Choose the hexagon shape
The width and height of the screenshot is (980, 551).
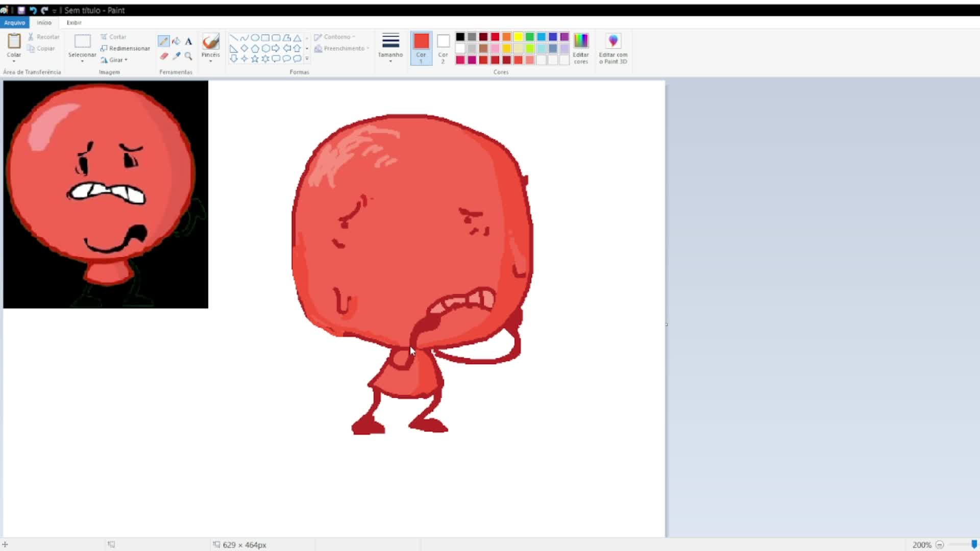265,48
